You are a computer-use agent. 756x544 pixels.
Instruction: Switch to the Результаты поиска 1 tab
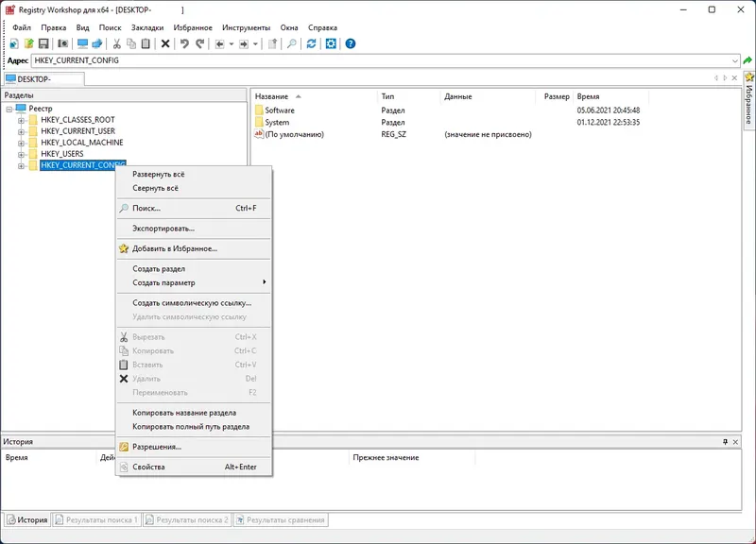point(97,518)
